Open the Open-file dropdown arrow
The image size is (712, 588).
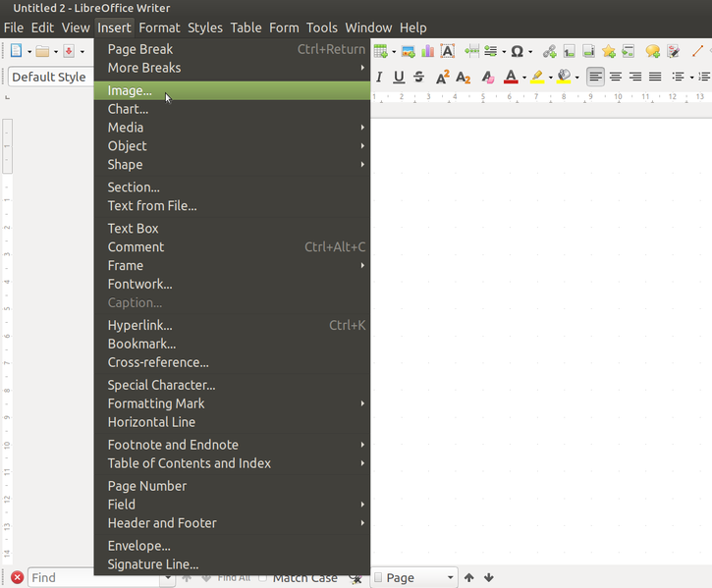(x=55, y=52)
